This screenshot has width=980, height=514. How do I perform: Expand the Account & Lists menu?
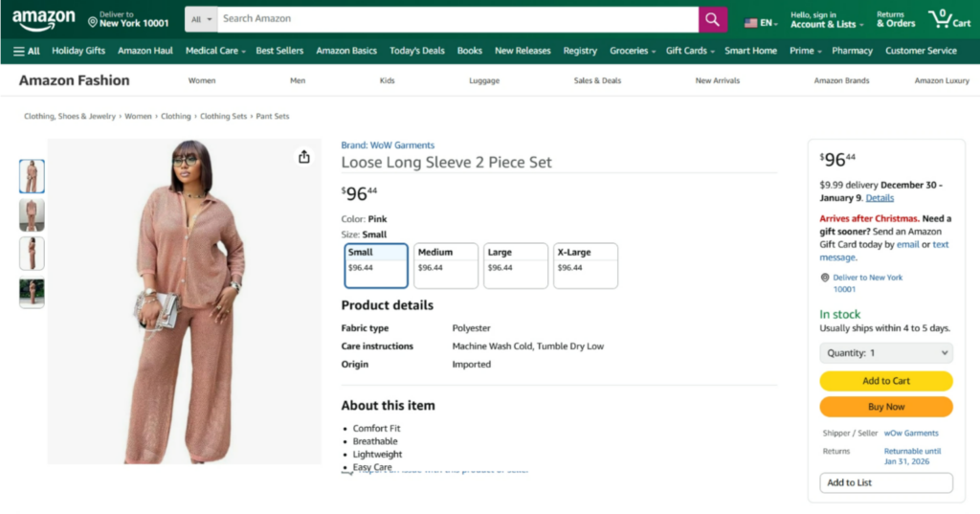tap(827, 24)
